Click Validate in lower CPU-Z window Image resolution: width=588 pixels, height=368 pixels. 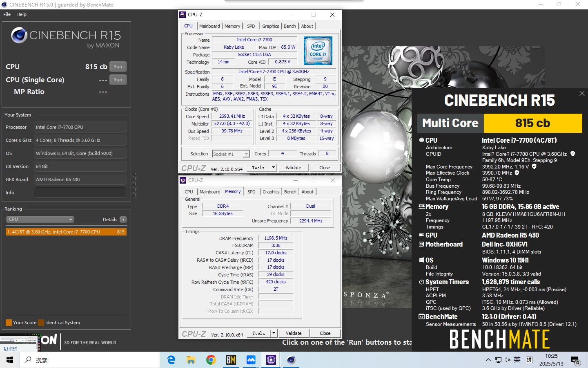[294, 333]
